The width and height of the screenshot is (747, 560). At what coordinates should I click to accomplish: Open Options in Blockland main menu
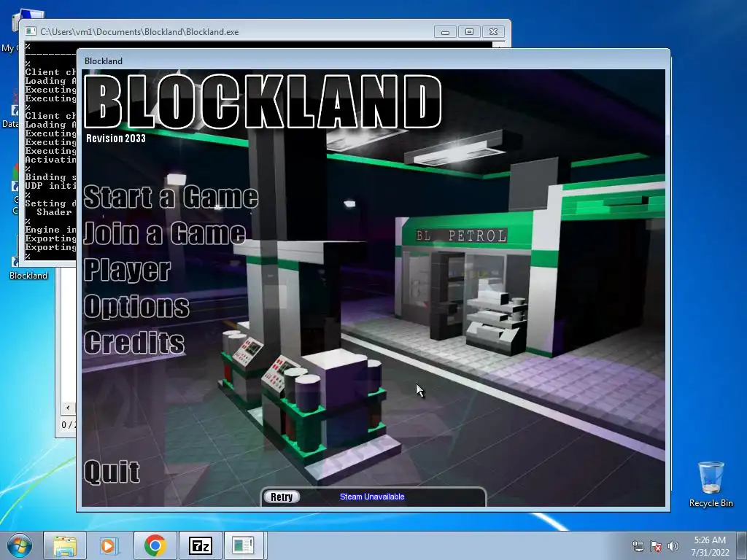click(x=136, y=306)
